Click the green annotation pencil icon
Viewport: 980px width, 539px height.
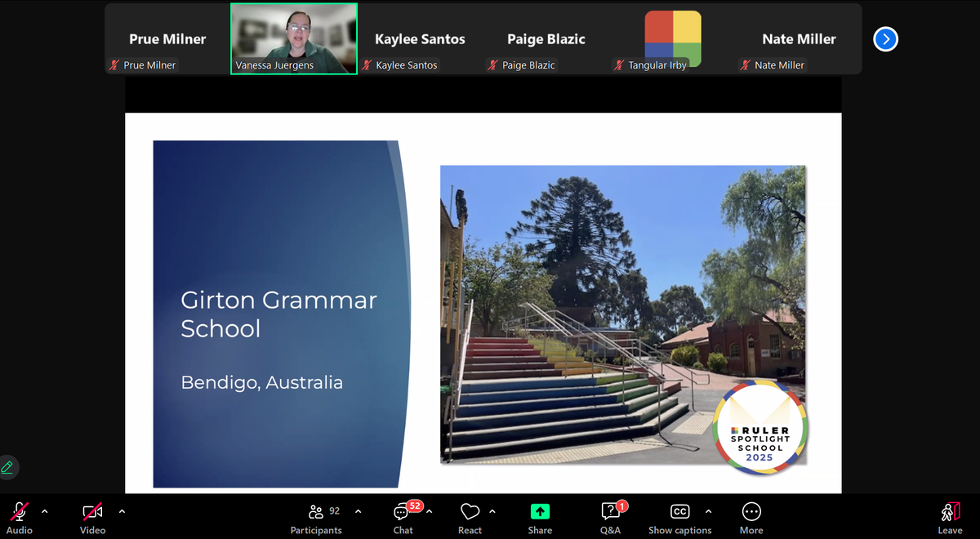click(x=8, y=467)
